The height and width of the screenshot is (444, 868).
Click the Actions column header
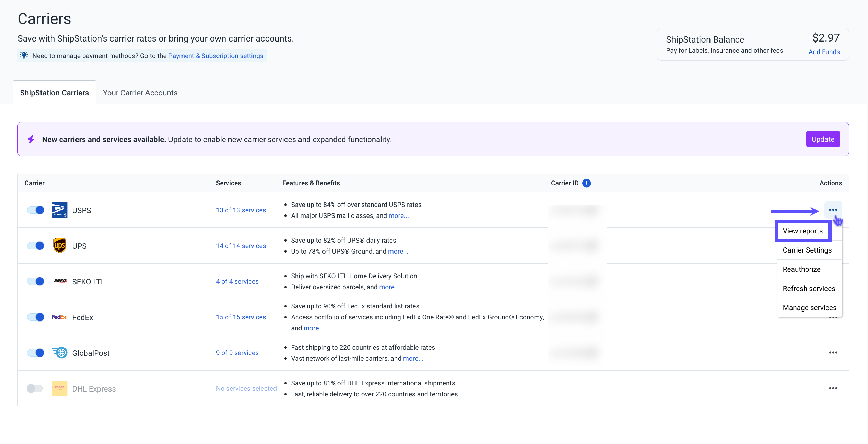coord(831,183)
